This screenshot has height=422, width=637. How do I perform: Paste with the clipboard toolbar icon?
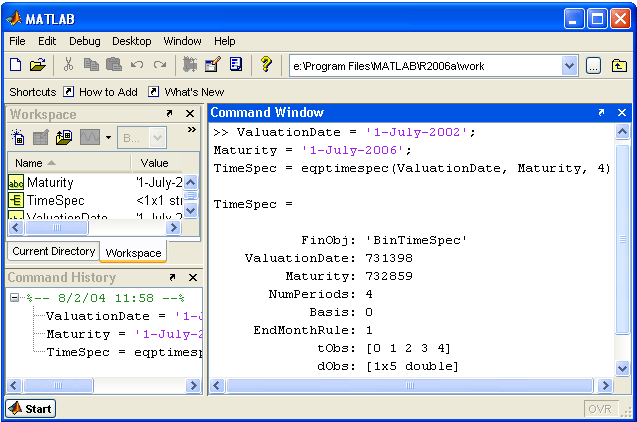[x=114, y=65]
